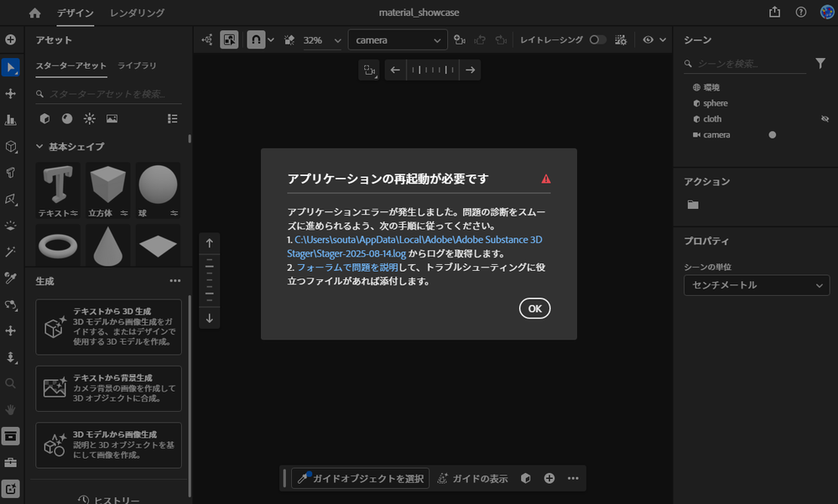Open the toolbox icon in left sidebar
838x504 pixels.
point(10,462)
